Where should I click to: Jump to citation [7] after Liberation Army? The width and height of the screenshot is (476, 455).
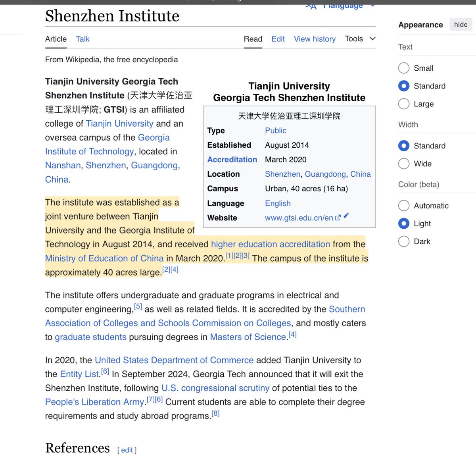point(150,399)
